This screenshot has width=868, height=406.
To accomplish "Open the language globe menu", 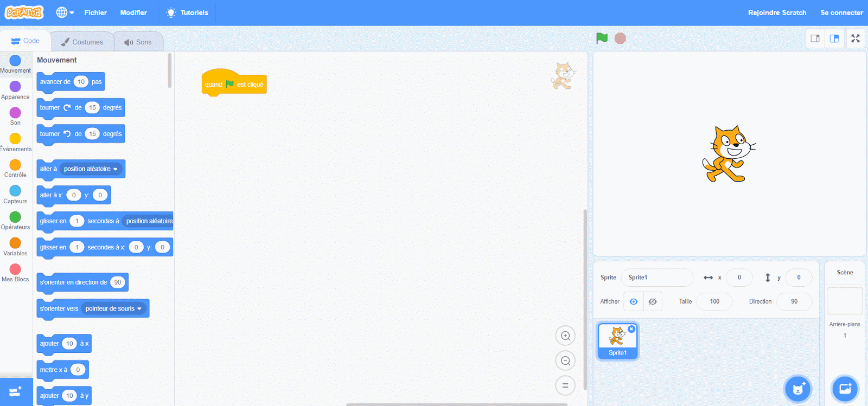I will [65, 12].
